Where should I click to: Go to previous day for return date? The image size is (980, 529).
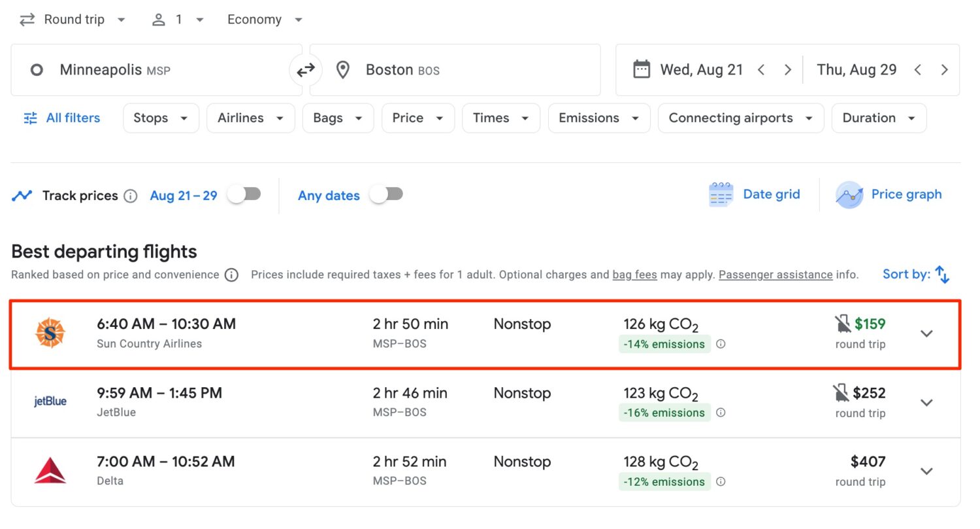click(918, 70)
